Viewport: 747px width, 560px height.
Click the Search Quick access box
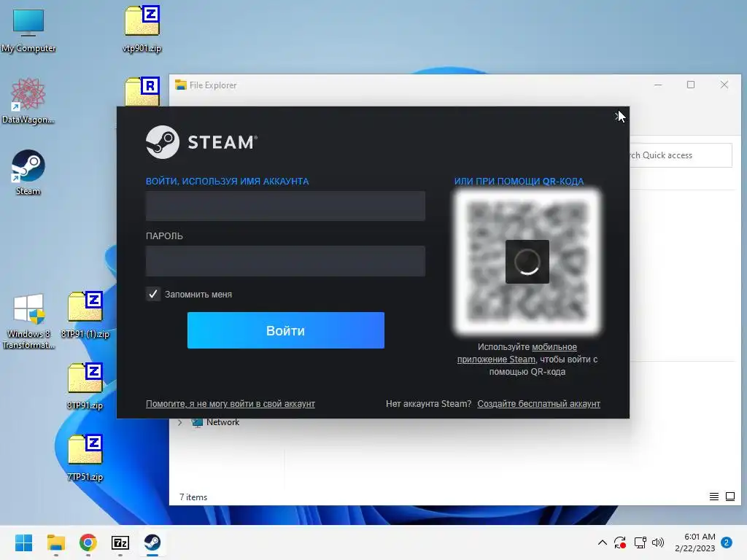[681, 155]
